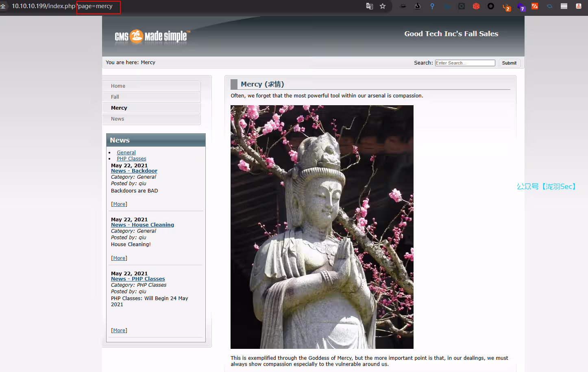Viewport: 588px width, 372px height.
Task: Select the News item in navigation menu
Action: pyautogui.click(x=118, y=119)
